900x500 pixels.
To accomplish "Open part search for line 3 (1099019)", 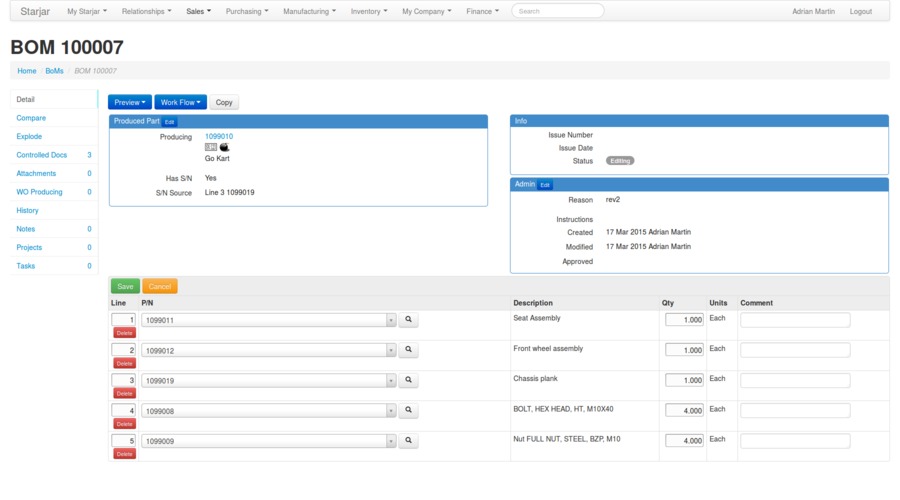I will pos(408,380).
